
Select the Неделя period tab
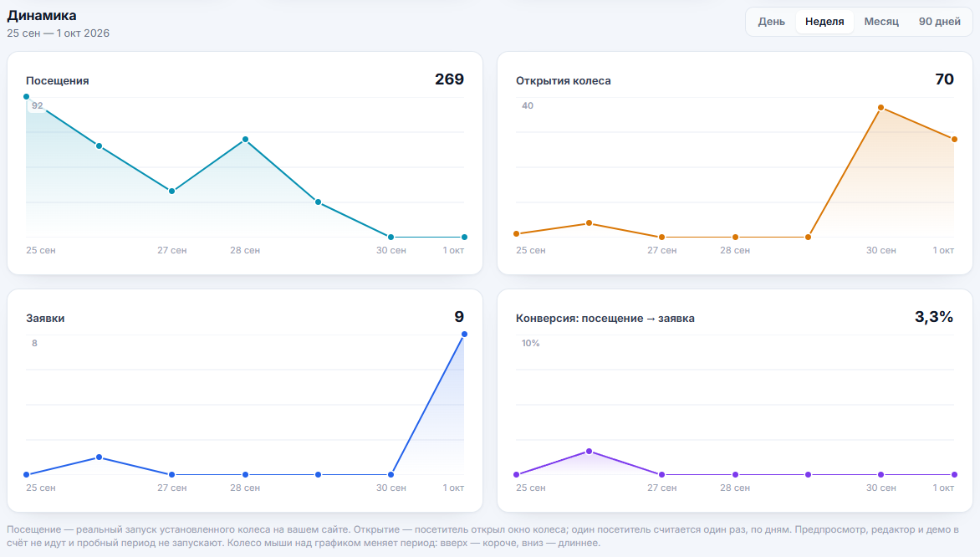(x=824, y=22)
